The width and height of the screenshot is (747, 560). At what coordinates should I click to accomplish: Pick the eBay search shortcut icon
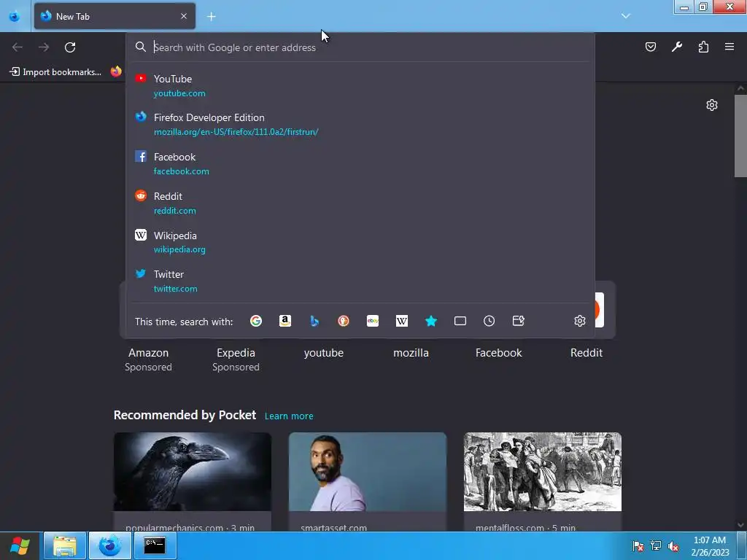pos(373,321)
